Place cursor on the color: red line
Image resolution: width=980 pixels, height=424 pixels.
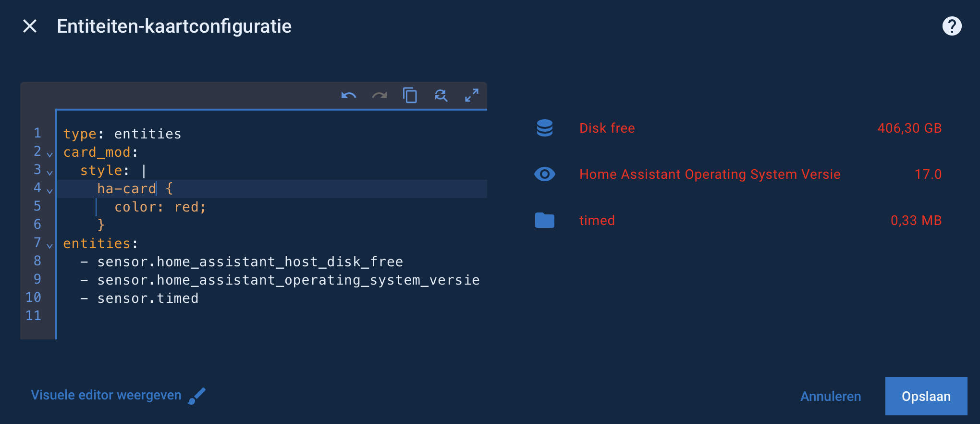(160, 207)
